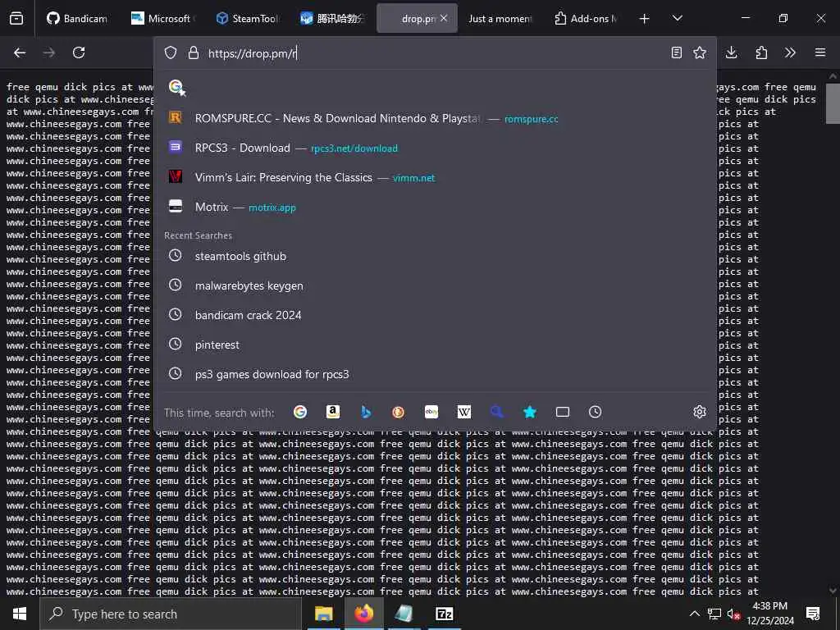Open 7-Zip from the taskbar
The image size is (840, 630).
pos(444,614)
